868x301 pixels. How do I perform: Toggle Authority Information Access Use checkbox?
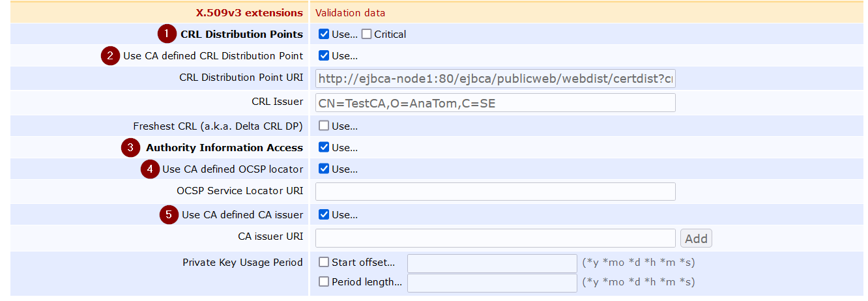click(324, 147)
